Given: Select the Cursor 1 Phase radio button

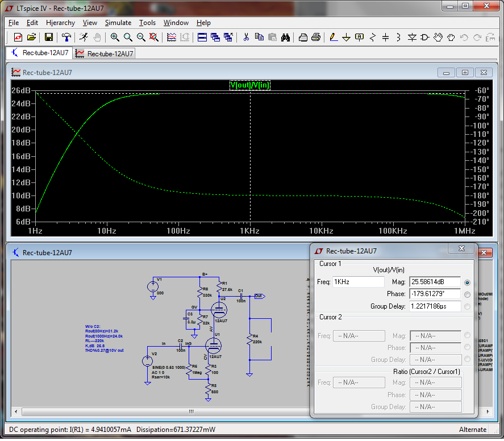Looking at the screenshot, I should tap(468, 294).
